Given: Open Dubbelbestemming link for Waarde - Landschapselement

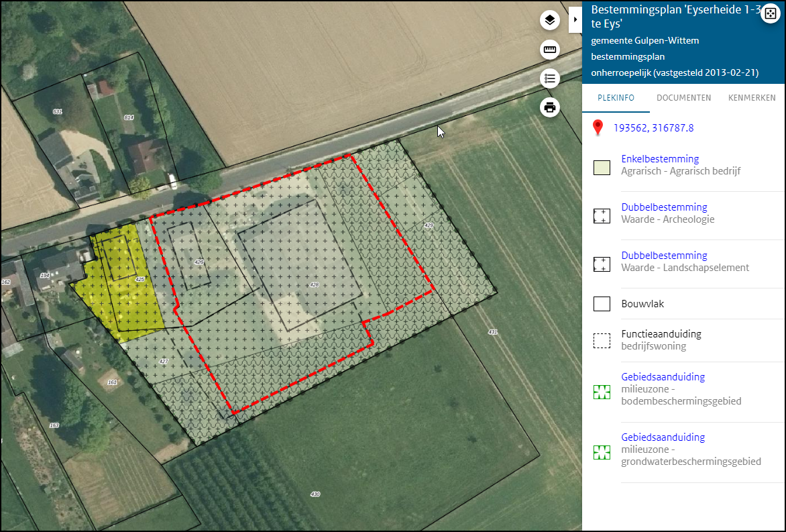Looking at the screenshot, I should point(664,255).
